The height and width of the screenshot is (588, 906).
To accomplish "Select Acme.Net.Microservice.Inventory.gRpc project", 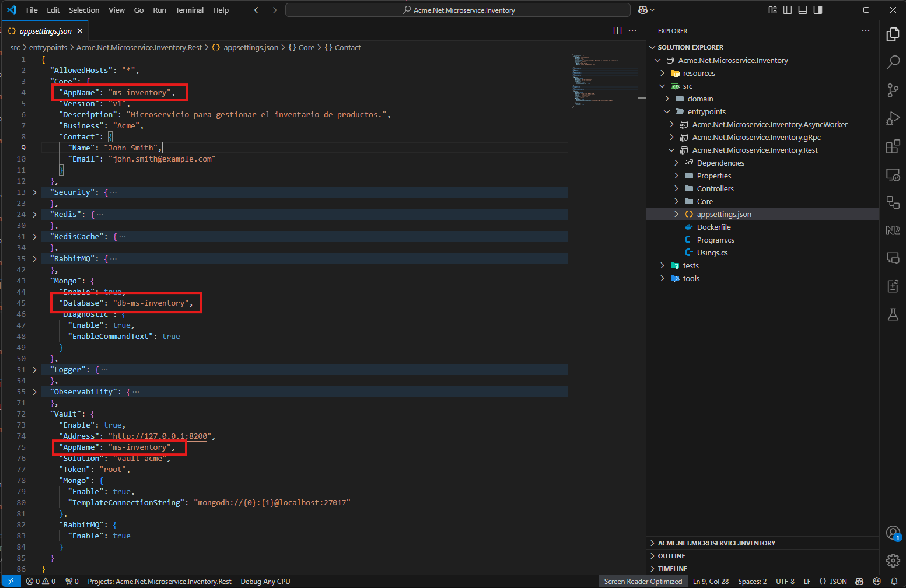I will 756,137.
